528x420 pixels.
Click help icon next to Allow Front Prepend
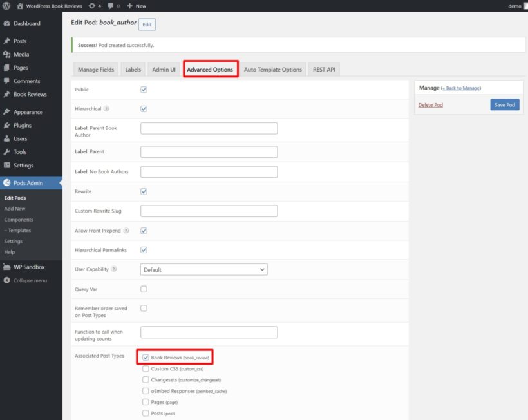click(126, 231)
